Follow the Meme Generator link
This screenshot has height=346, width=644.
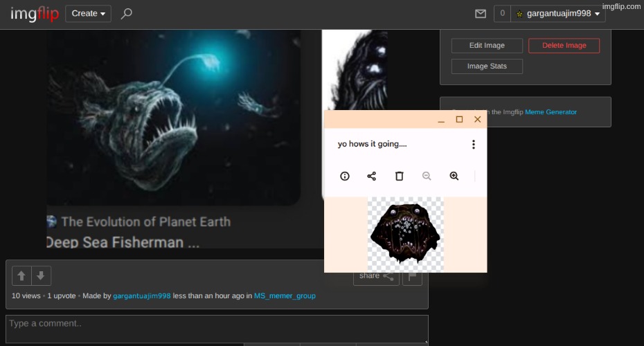pyautogui.click(x=551, y=112)
